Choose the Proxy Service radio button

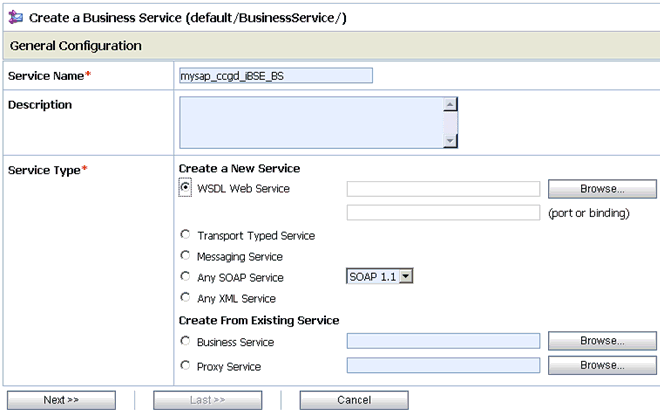[185, 365]
